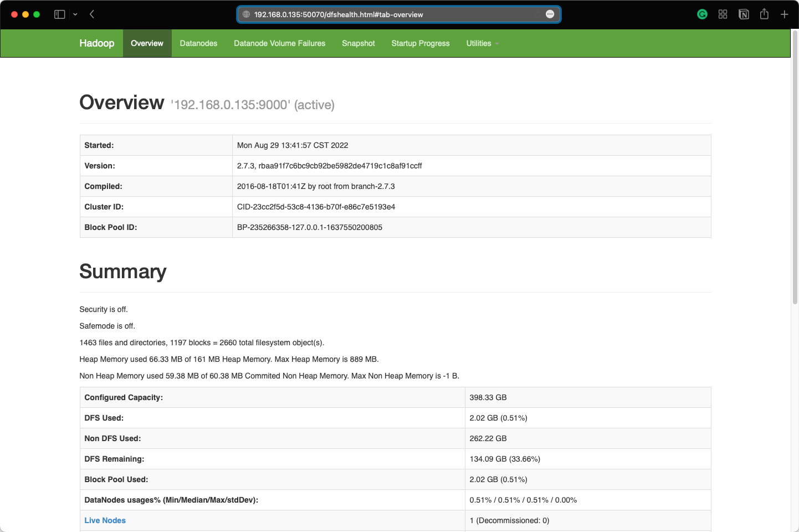Click the files and directories count line

coord(202,342)
